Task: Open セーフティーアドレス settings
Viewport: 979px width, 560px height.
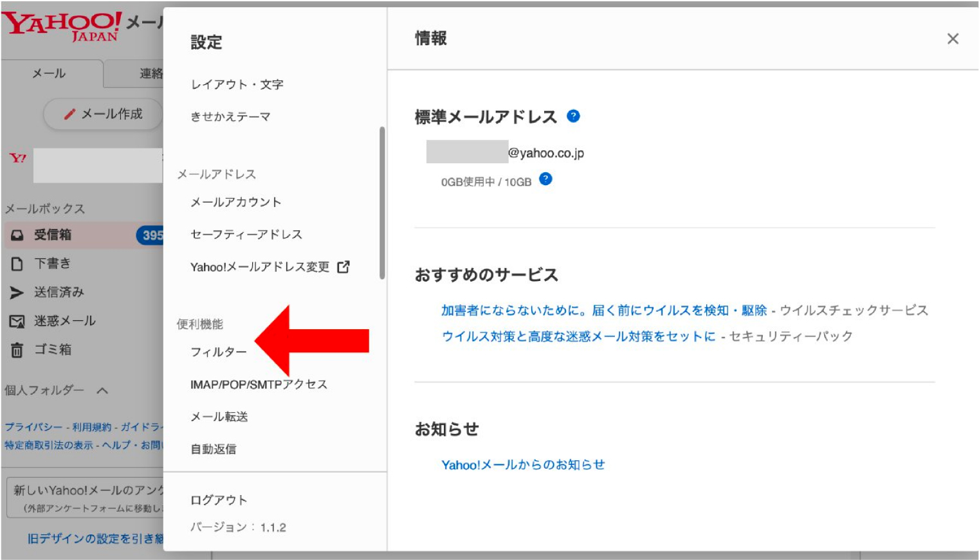Action: point(246,234)
